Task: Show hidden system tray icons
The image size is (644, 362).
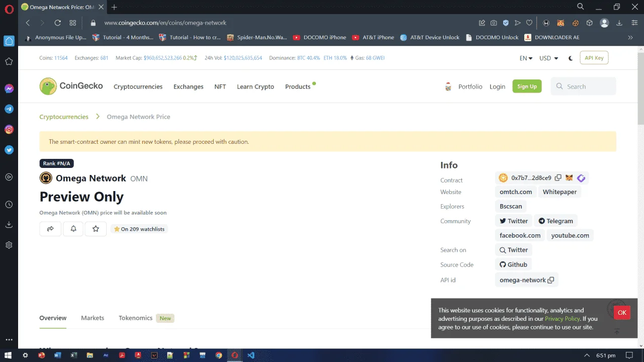Action: (587, 355)
